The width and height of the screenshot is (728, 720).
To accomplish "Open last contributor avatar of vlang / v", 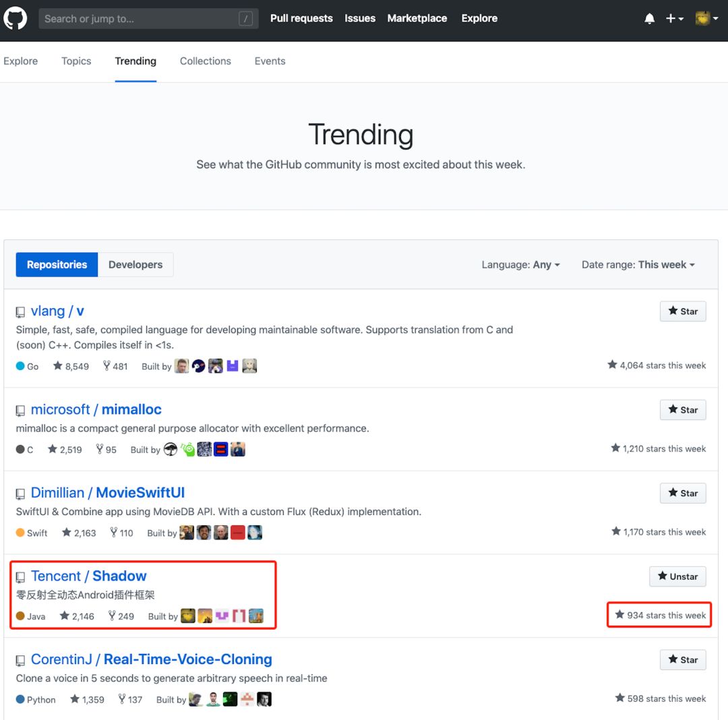I will [249, 366].
